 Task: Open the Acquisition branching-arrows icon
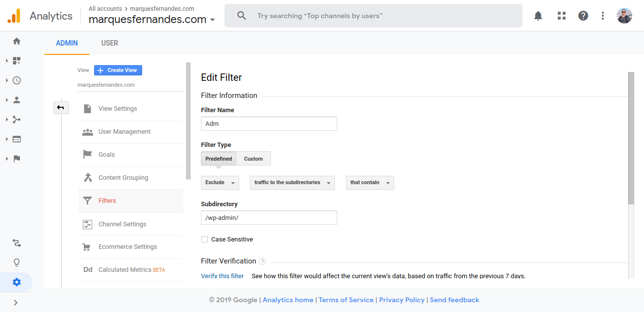(x=17, y=120)
